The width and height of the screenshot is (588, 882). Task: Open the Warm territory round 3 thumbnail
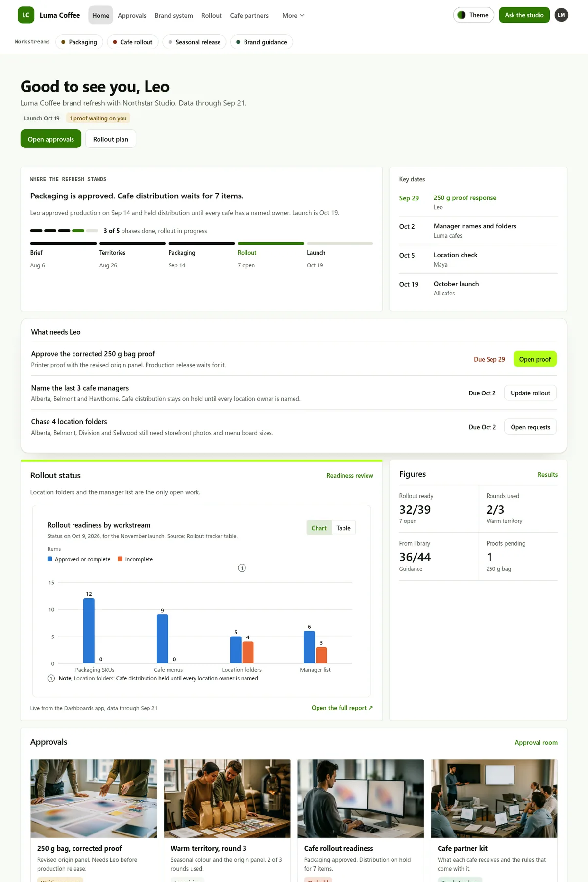click(x=227, y=799)
